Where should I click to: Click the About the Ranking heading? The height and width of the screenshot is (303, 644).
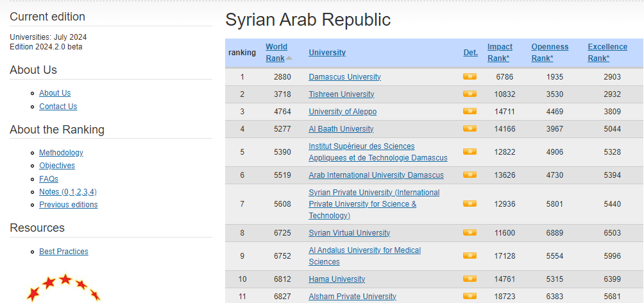[x=57, y=130]
